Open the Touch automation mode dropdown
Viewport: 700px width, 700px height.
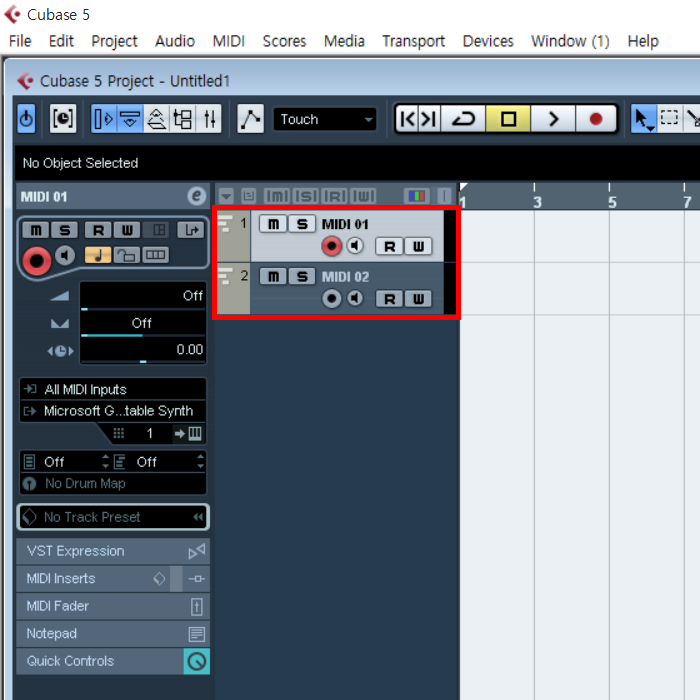coord(325,119)
